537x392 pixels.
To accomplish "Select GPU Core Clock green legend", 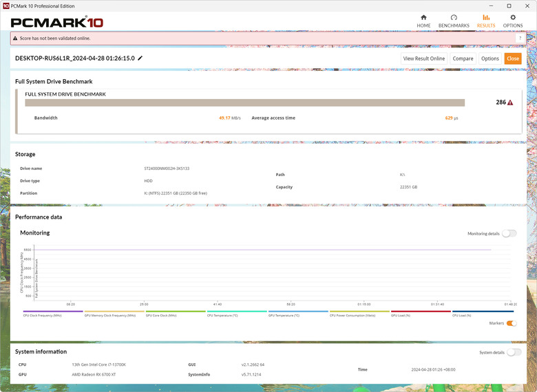I will tap(176, 312).
